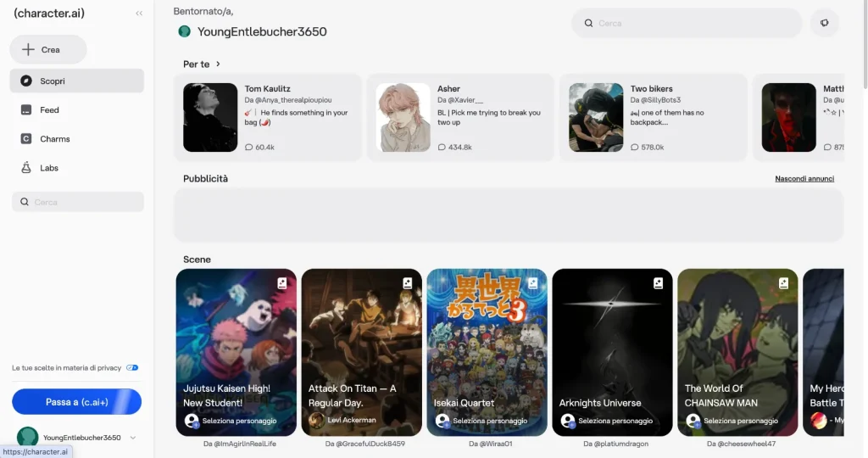Open the Arknights Universe scene

(x=612, y=352)
